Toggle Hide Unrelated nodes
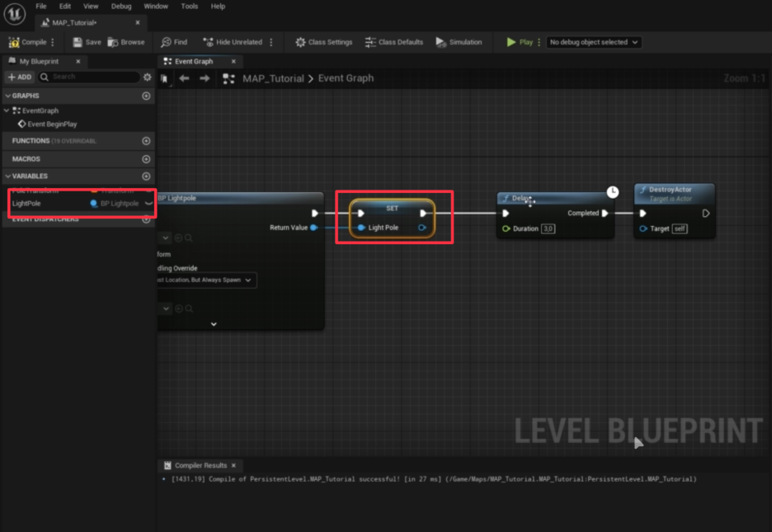 pyautogui.click(x=233, y=42)
